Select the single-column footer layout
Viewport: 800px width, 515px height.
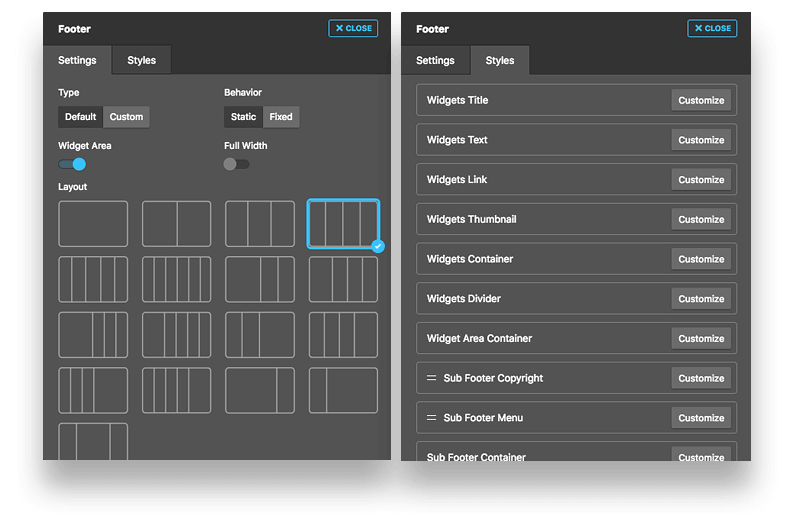pos(93,224)
